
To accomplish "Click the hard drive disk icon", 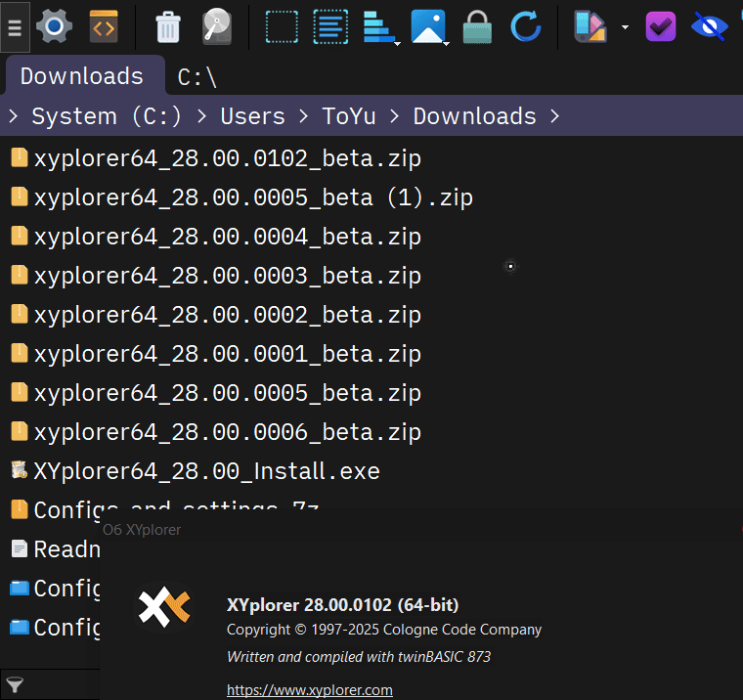I will 217,26.
